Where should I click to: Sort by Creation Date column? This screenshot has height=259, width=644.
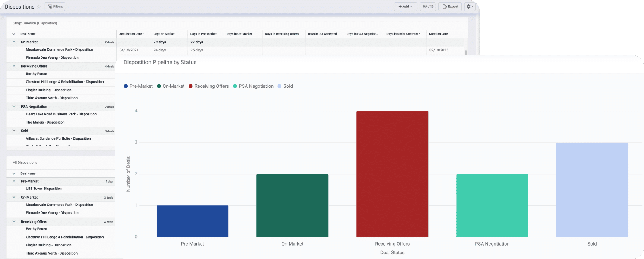(x=438, y=34)
